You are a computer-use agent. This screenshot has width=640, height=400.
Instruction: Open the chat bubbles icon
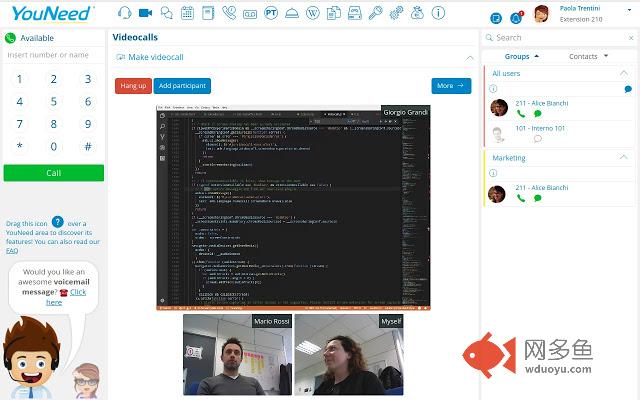tap(167, 13)
